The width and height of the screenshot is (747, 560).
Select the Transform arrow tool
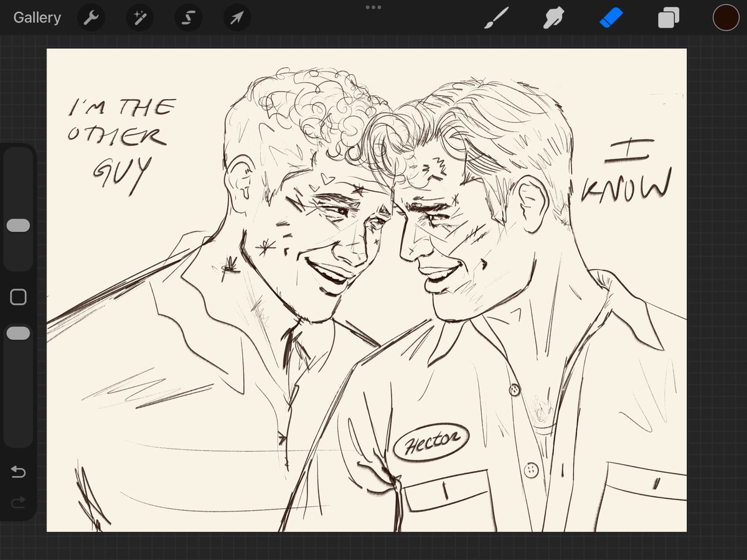pos(237,17)
